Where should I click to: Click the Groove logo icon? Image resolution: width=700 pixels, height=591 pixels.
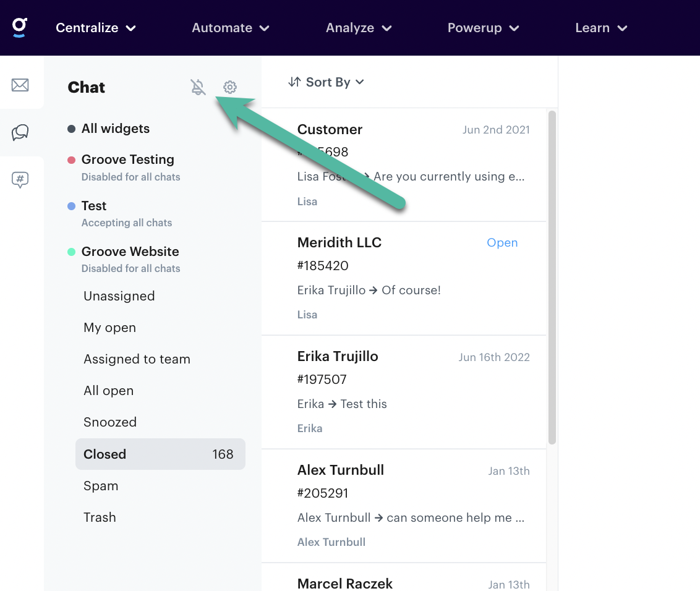20,27
